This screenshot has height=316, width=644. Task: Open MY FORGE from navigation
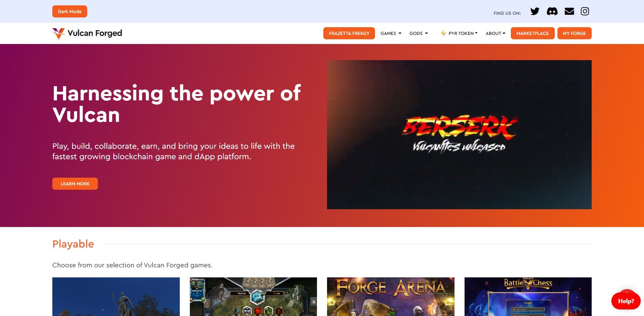tap(574, 33)
